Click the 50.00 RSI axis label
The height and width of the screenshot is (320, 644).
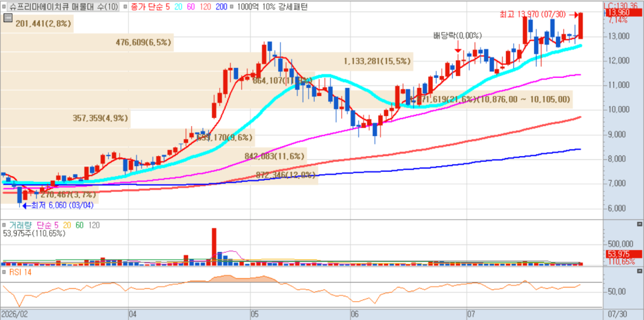(x=618, y=291)
